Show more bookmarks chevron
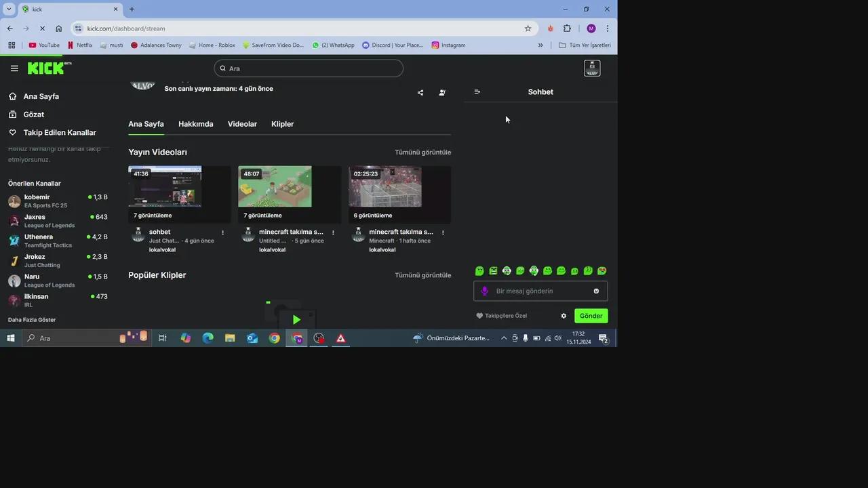The width and height of the screenshot is (868, 488). click(x=540, y=45)
